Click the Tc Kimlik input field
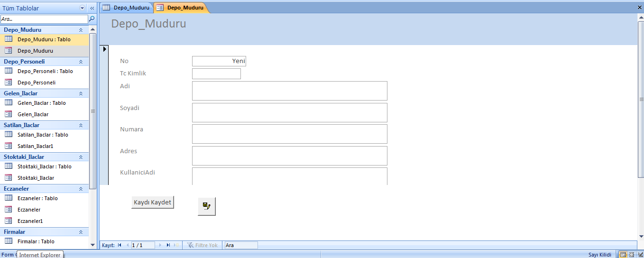Screen dimensions: 644x258 216,74
